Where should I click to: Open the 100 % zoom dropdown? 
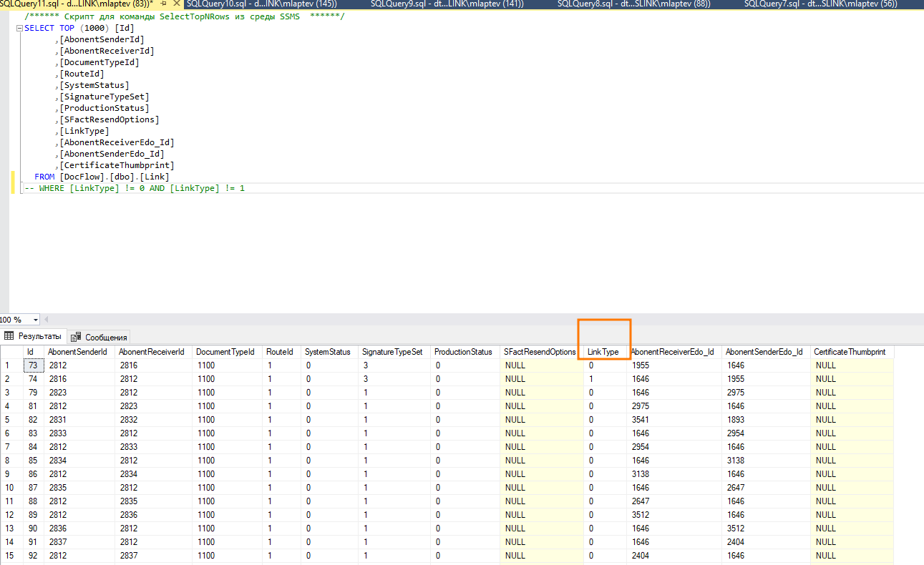click(x=35, y=320)
